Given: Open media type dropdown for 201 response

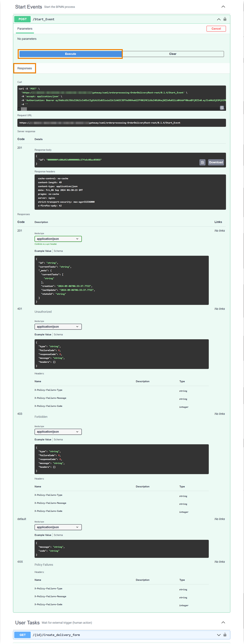Looking at the screenshot, I should [58, 239].
